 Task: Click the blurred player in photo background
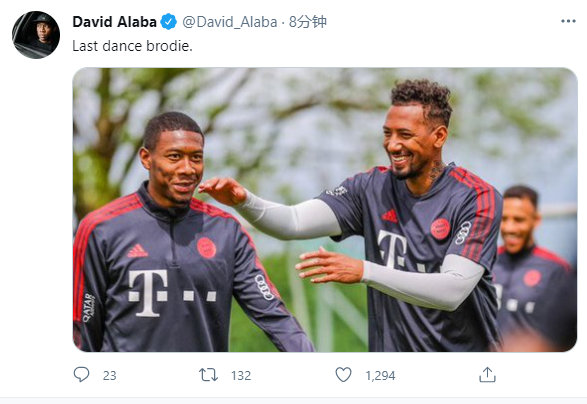coord(533,268)
